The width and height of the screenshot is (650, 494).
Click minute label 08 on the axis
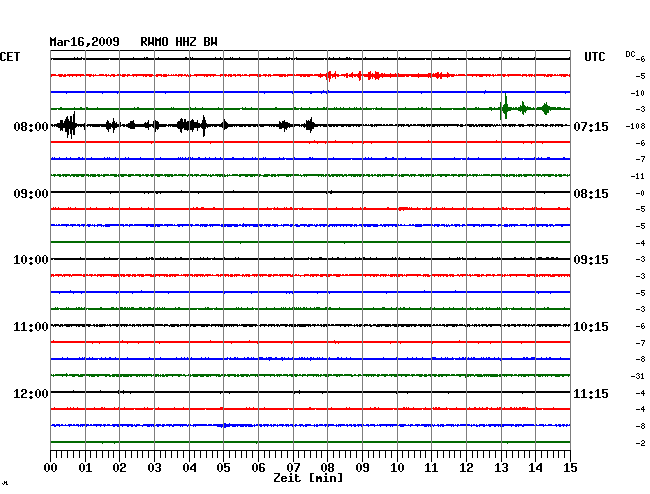coord(327,467)
